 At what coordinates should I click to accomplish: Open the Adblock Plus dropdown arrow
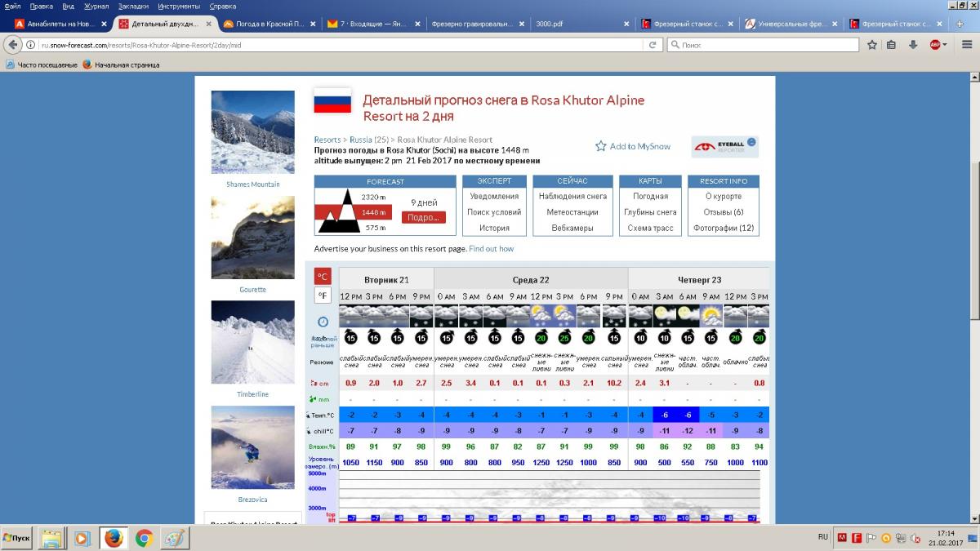click(945, 45)
